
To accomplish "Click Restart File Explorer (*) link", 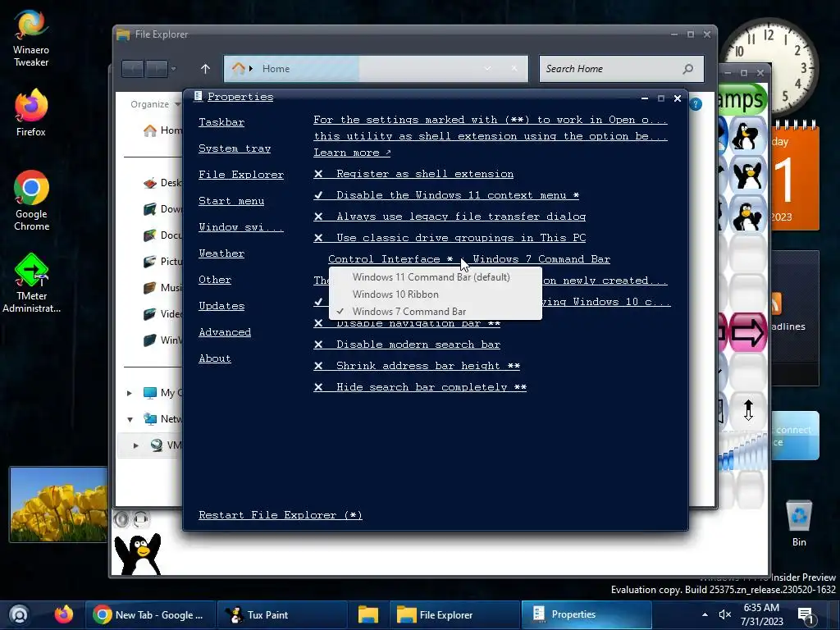I will point(281,515).
